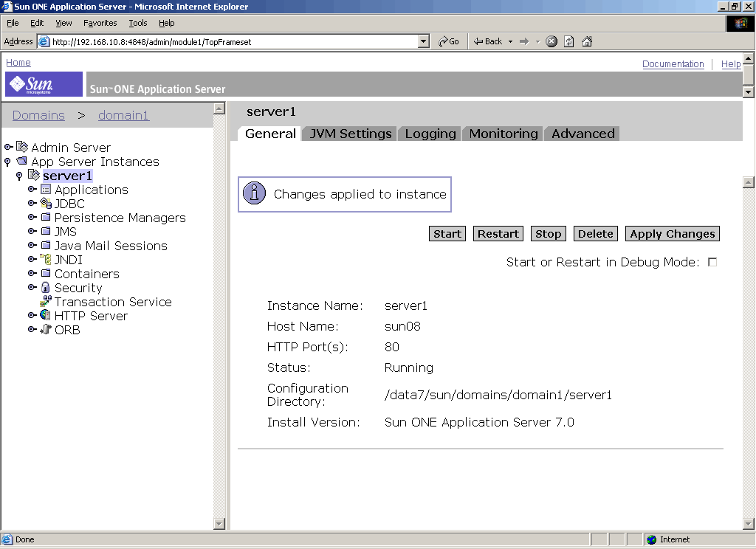Expand the JDBC tree node
Screen dimensions: 756x549
(32, 203)
